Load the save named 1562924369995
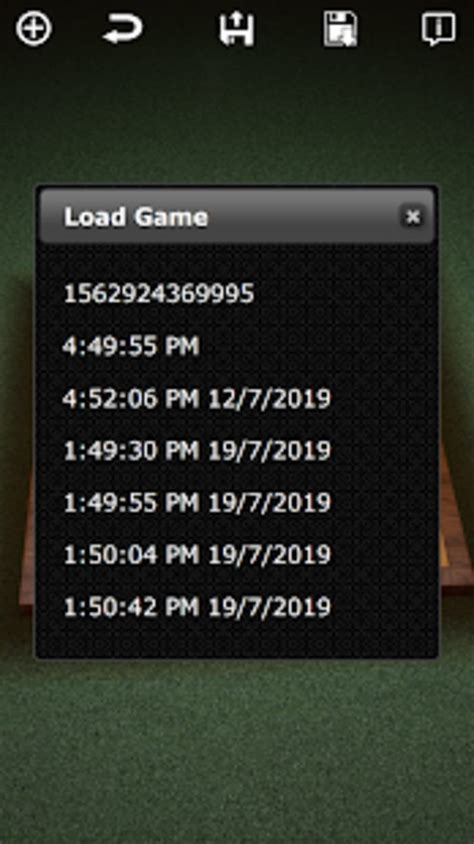Viewport: 474px width, 844px height. (159, 294)
